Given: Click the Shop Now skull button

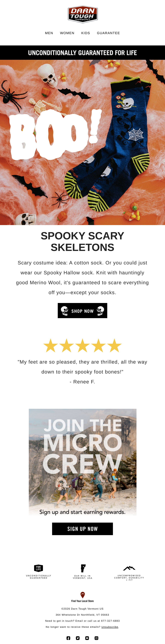Looking at the screenshot, I should [x=82, y=310].
